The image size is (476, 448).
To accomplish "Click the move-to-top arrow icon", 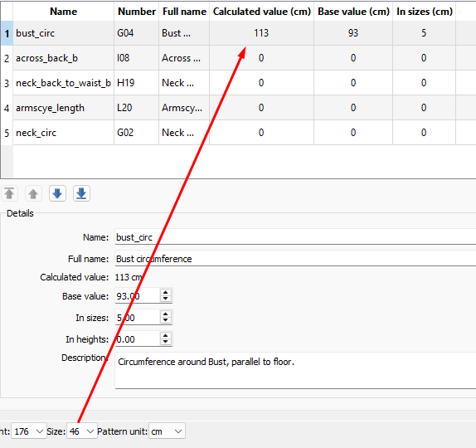I will [9, 193].
